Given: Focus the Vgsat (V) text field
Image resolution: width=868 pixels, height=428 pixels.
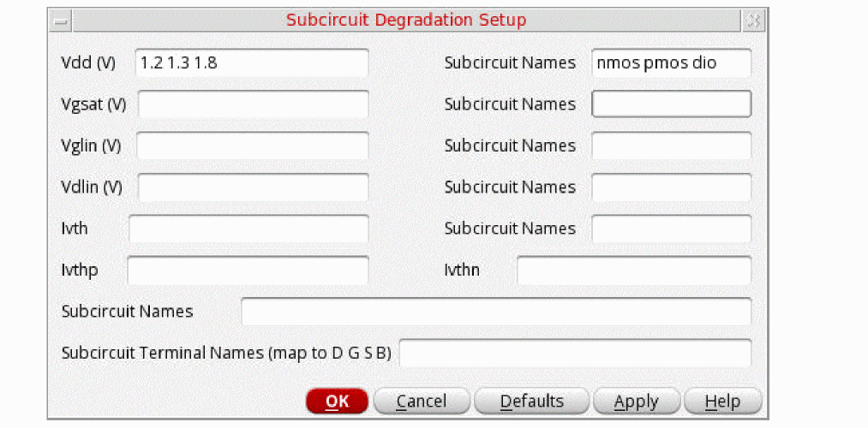Looking at the screenshot, I should click(x=253, y=104).
